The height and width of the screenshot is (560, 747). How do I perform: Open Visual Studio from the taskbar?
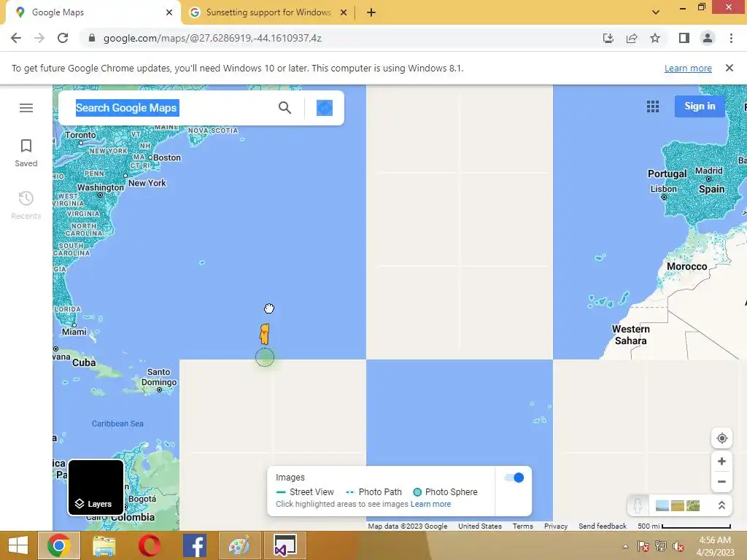click(x=285, y=545)
